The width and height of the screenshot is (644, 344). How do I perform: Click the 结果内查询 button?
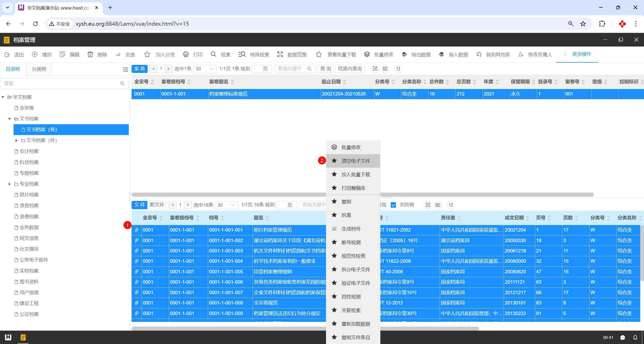click(350, 69)
